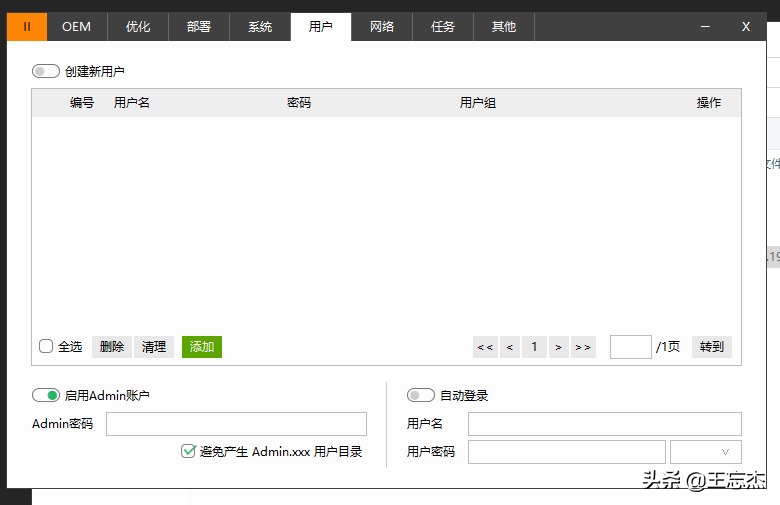The height and width of the screenshot is (505, 780).
Task: Click the 清理 button
Action: pos(154,347)
